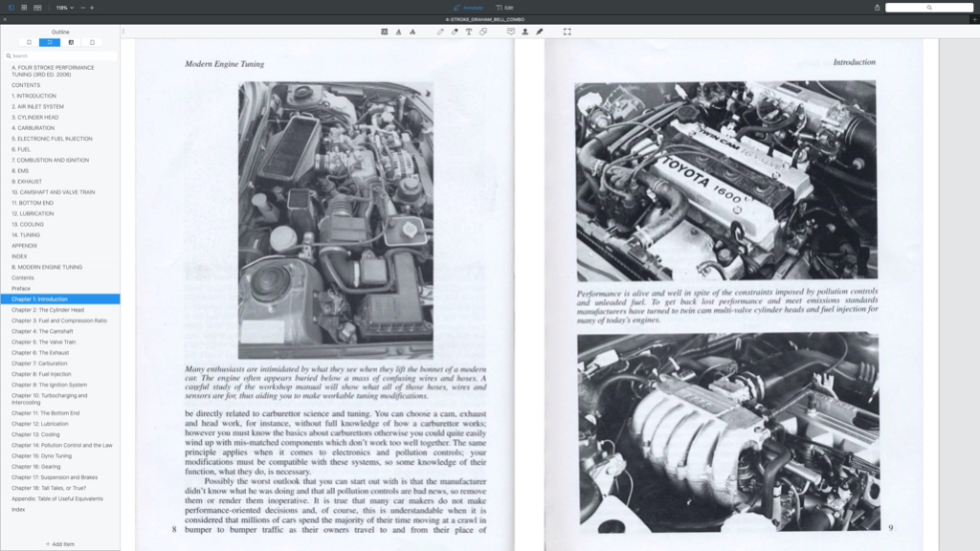Switch to the Edit tab
This screenshot has width=980, height=551.
pyautogui.click(x=504, y=8)
